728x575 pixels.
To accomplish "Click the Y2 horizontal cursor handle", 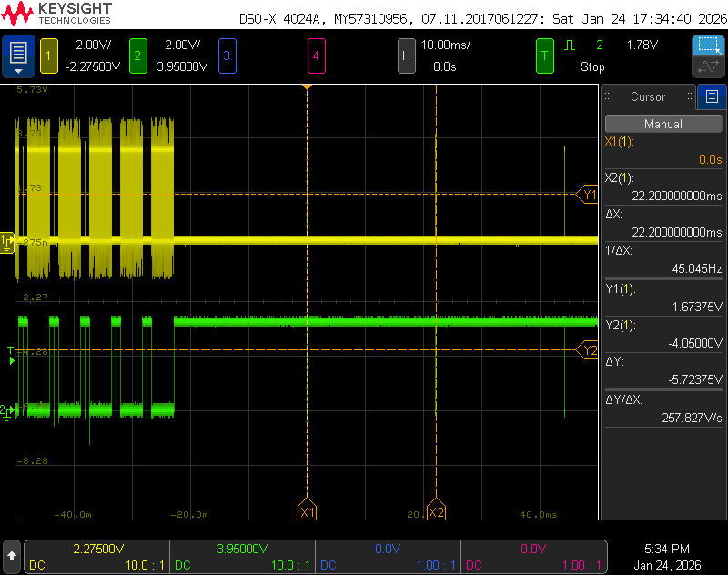I will (x=589, y=350).
